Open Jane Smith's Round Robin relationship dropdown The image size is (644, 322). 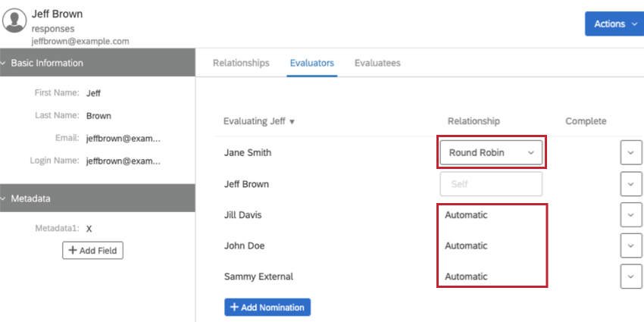[x=491, y=152]
